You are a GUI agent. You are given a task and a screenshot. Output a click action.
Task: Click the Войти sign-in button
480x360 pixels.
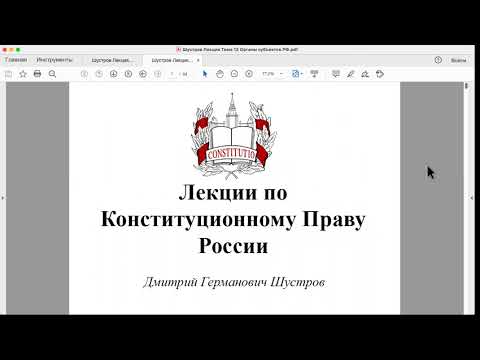(x=458, y=60)
